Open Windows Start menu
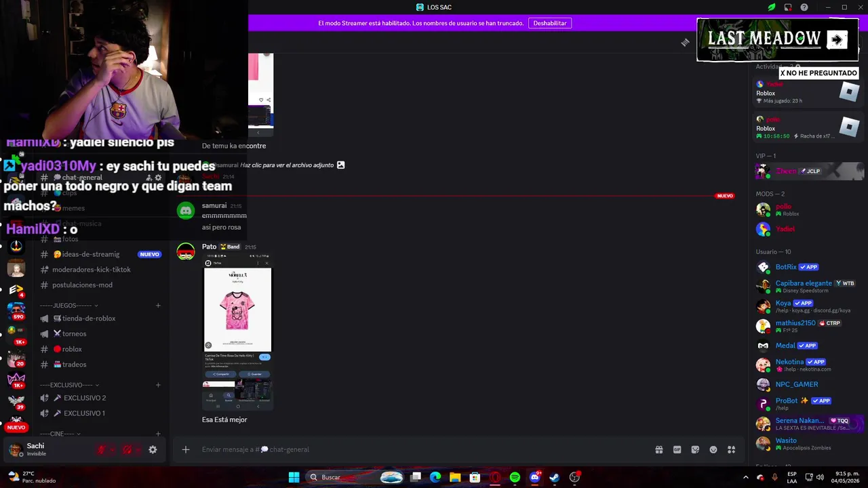The height and width of the screenshot is (488, 868). click(294, 477)
